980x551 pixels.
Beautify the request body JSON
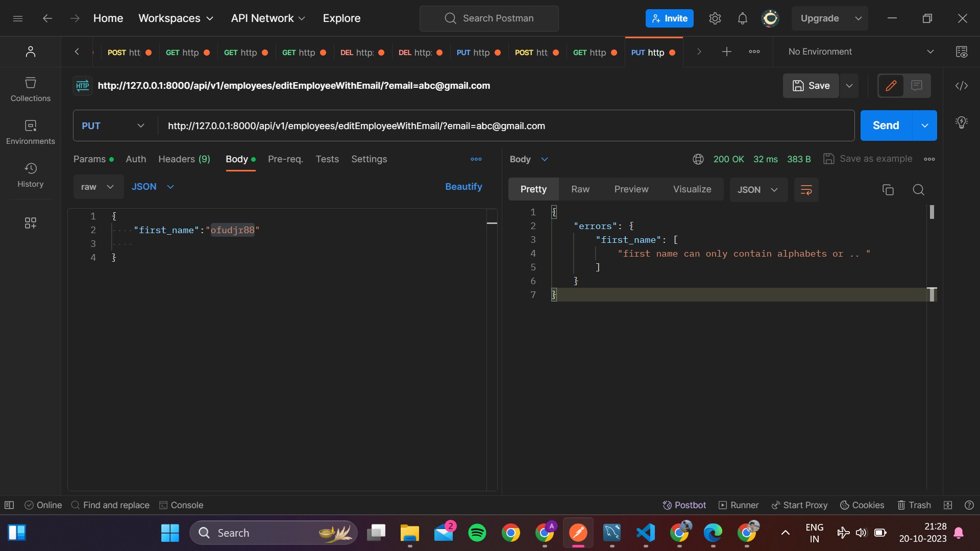(463, 187)
